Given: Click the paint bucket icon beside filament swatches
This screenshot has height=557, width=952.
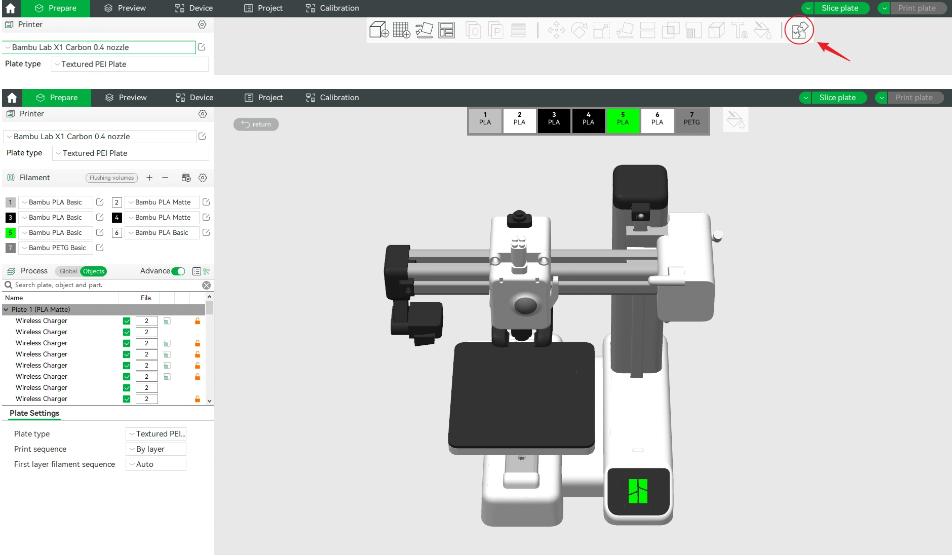Looking at the screenshot, I should [x=735, y=120].
